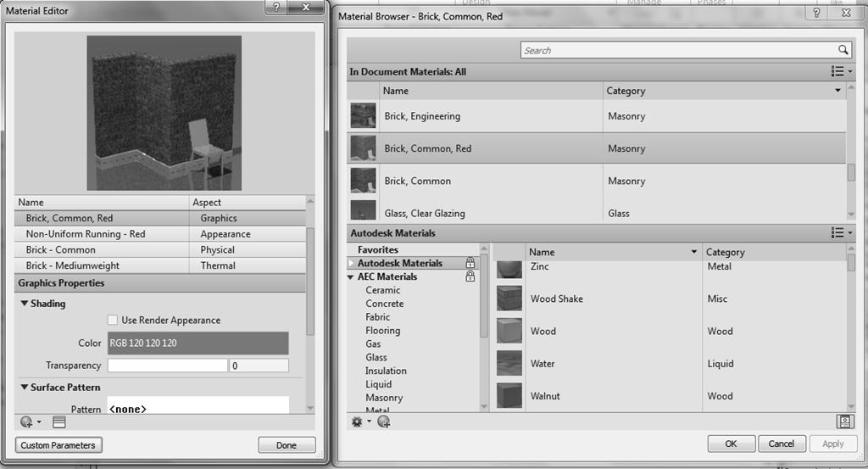This screenshot has height=469, width=868.
Task: Select the Concrete category
Action: tap(384, 304)
